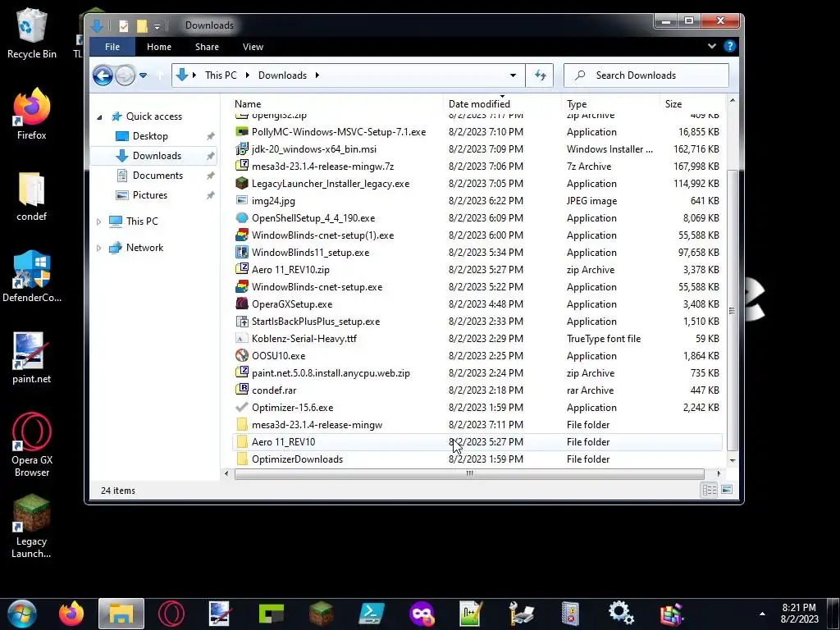Click the horizontal scrollbar thumb
Viewport: 840px width, 630px height.
point(469,473)
